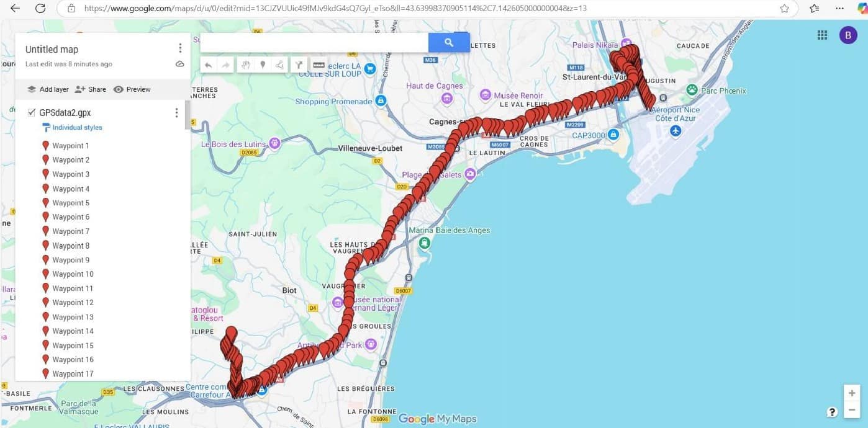Viewport: 868px width, 428px height.
Task: Select the hand pan tool
Action: tap(246, 65)
